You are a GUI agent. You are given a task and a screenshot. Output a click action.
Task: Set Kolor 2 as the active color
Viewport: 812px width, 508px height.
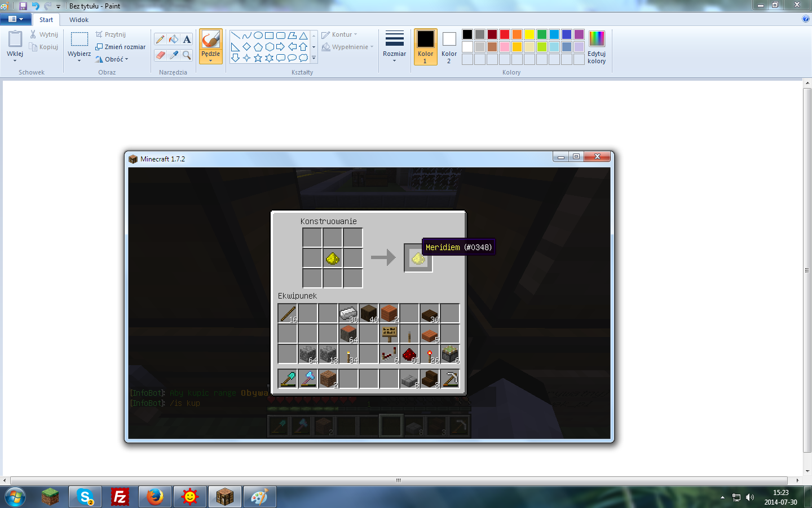449,47
